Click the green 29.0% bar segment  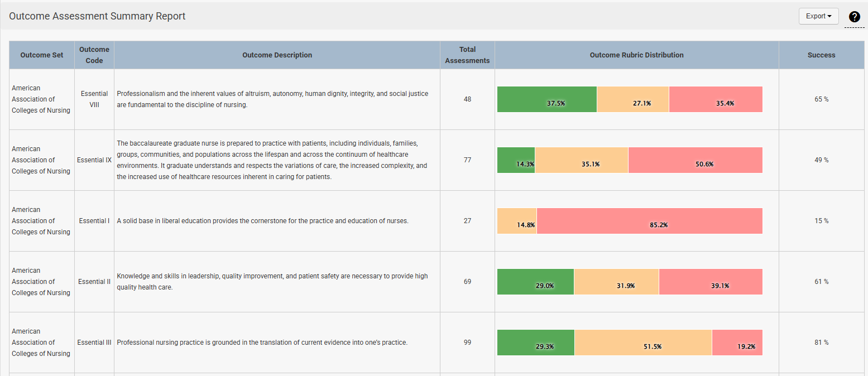pyautogui.click(x=535, y=282)
